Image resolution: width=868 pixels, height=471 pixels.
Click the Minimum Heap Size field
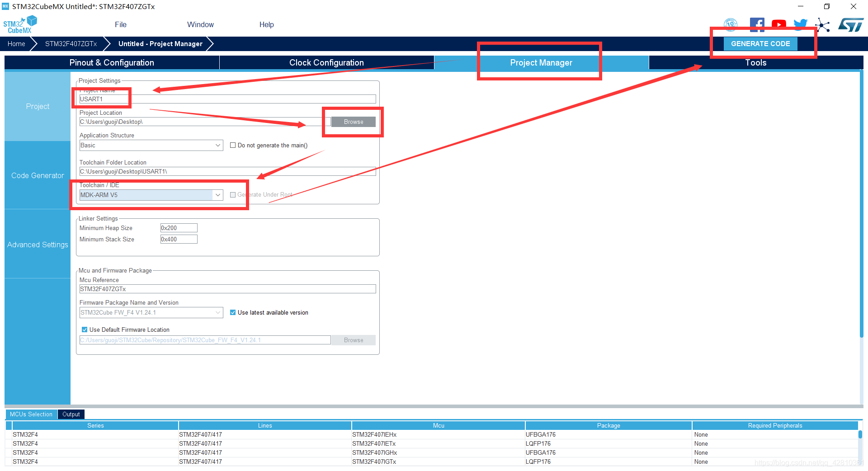tap(179, 228)
